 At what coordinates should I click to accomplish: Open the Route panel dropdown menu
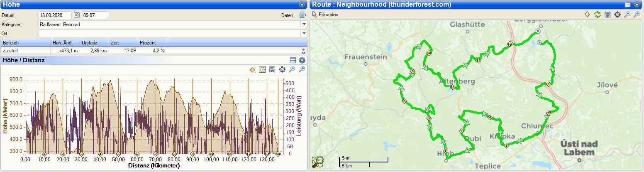coord(637,5)
